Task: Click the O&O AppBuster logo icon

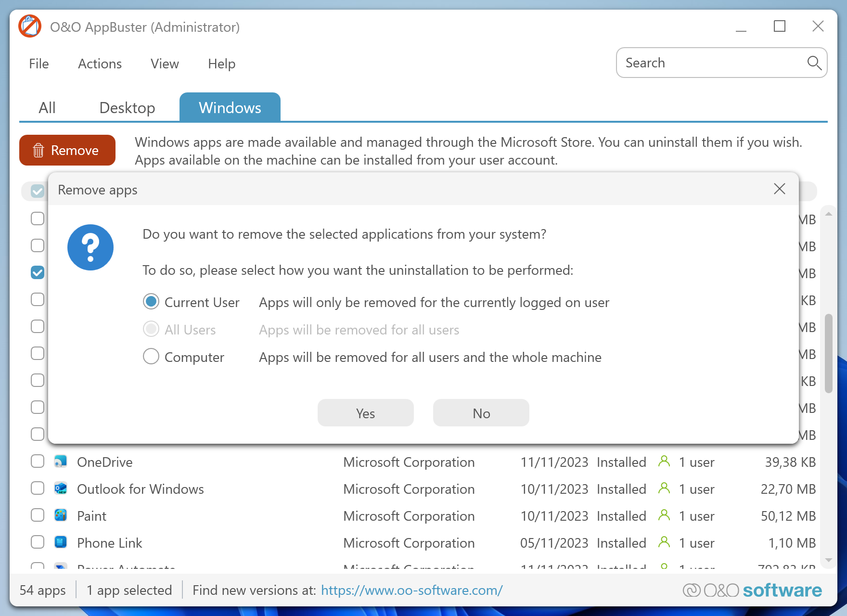Action: coord(30,26)
